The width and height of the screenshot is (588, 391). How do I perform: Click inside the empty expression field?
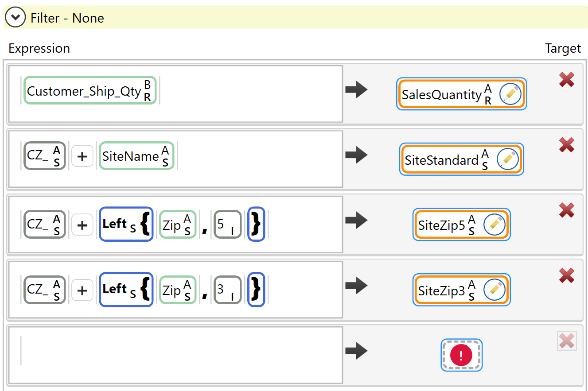pos(177,355)
